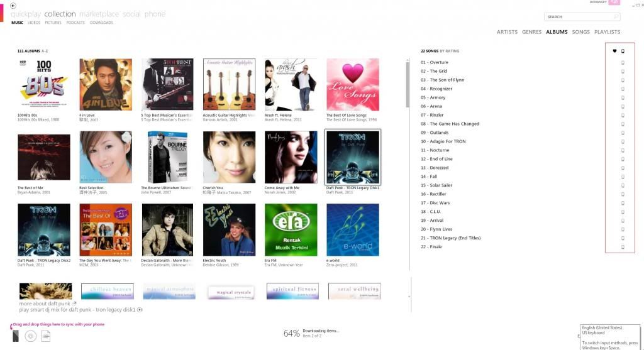
Task: Select song '21 - TRON Legacy (End Titles)'
Action: pos(450,238)
